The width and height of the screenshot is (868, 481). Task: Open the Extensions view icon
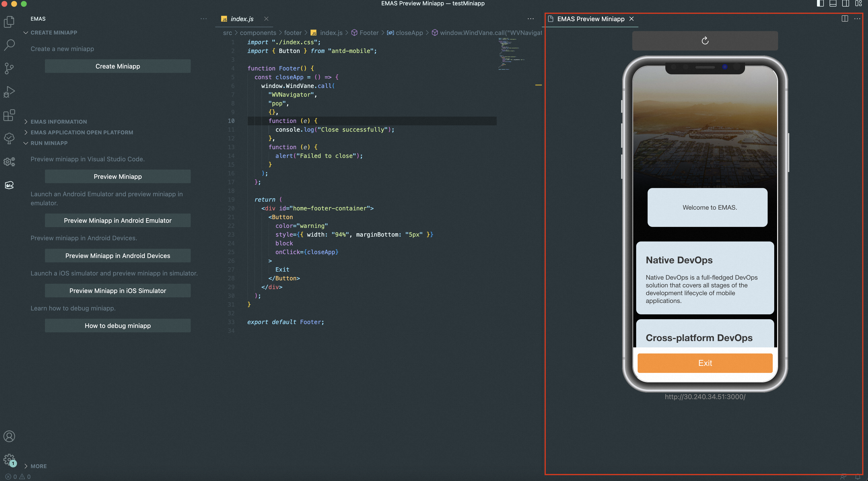click(x=9, y=115)
